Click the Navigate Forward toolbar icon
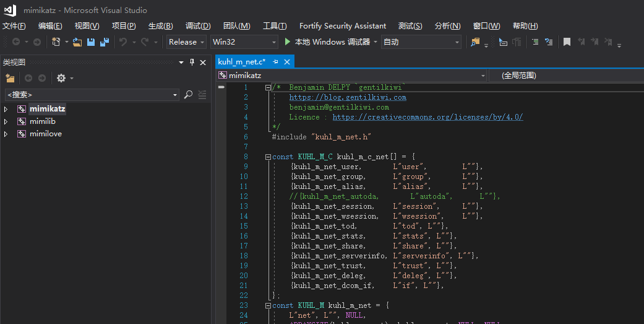The width and height of the screenshot is (644, 324). pos(37,42)
